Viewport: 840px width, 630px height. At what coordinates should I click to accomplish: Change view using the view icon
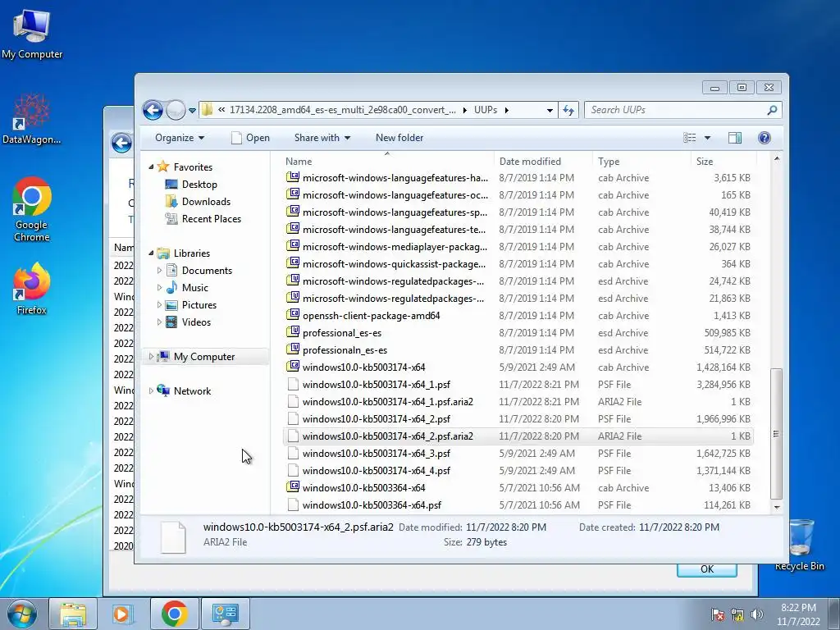click(x=689, y=138)
